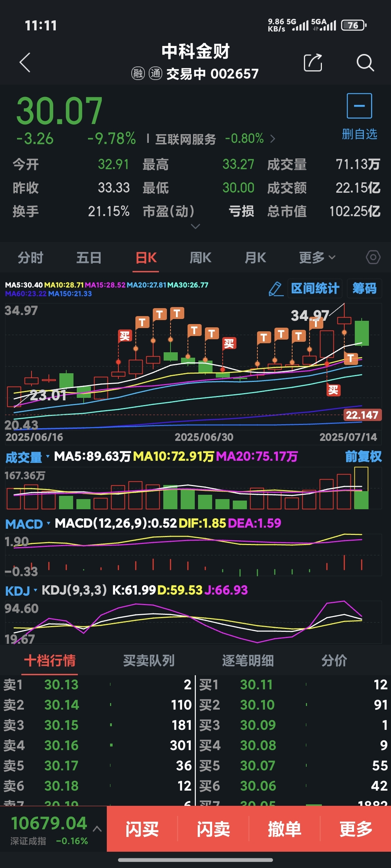The image size is (391, 868).
Task: Tap the 卖1 price 30.13
Action: click(x=61, y=685)
